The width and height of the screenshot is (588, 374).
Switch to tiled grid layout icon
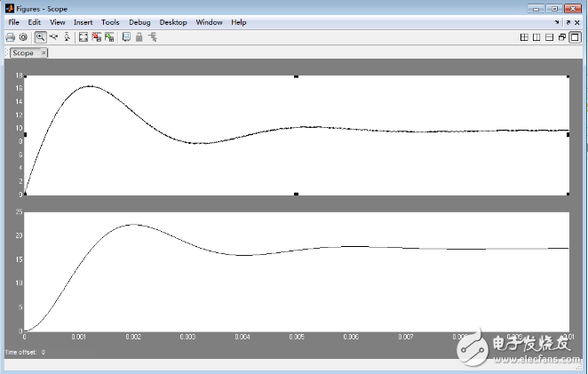pyautogui.click(x=524, y=37)
